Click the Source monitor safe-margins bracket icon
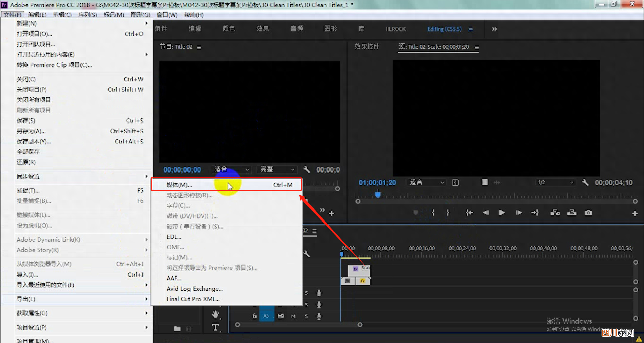The width and height of the screenshot is (644, 343). [x=455, y=182]
